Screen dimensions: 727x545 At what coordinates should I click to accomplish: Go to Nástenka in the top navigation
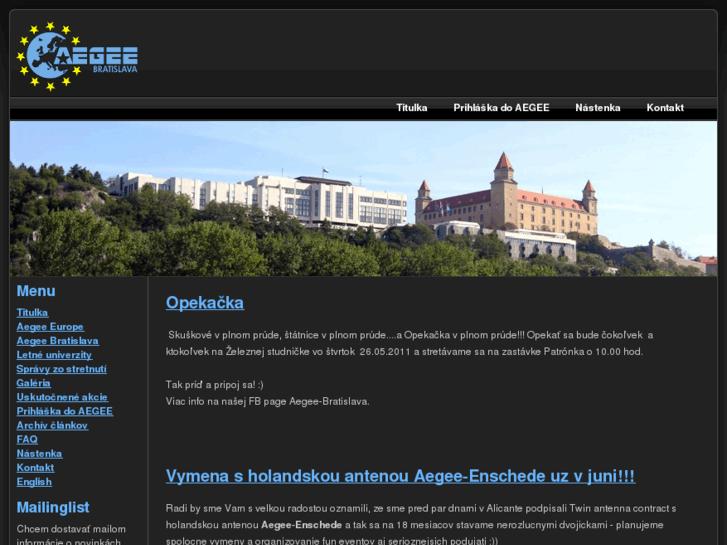[598, 108]
